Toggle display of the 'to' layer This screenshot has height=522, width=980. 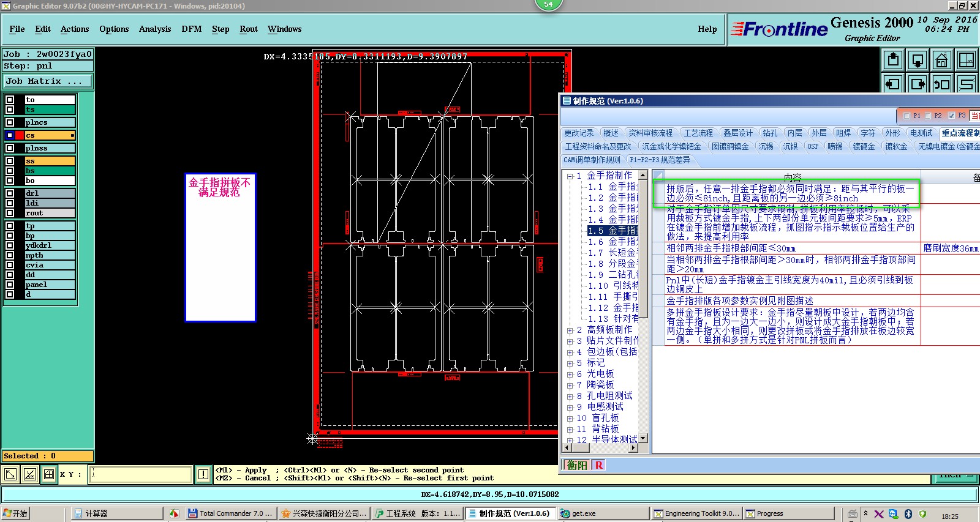(10, 100)
